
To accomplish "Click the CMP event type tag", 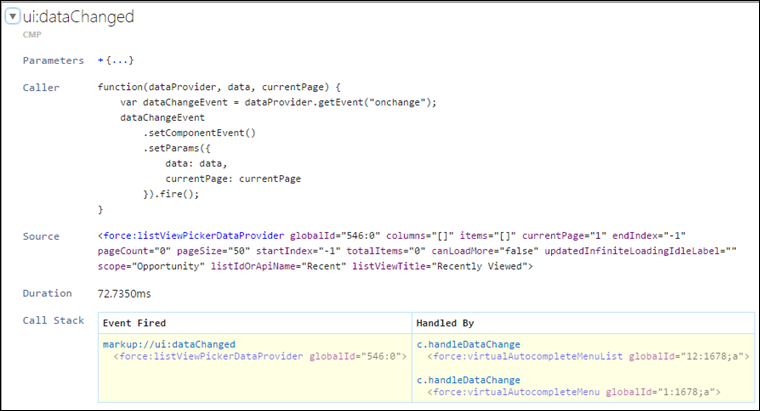I will [32, 34].
